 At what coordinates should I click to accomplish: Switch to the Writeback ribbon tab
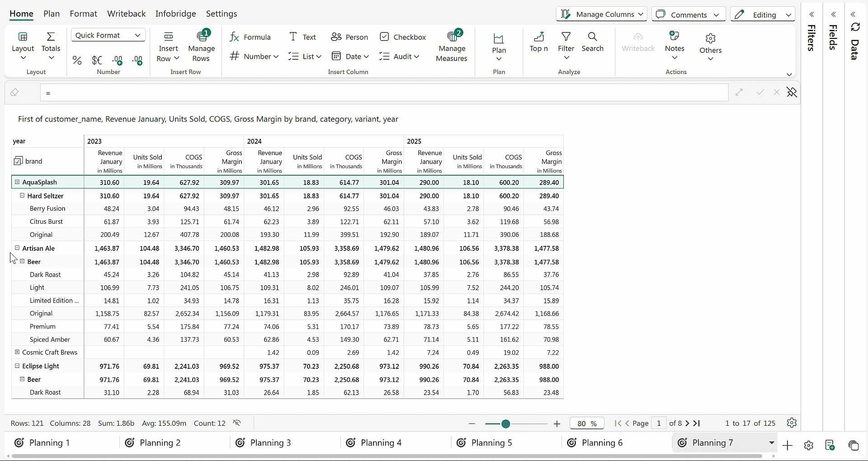tap(126, 14)
